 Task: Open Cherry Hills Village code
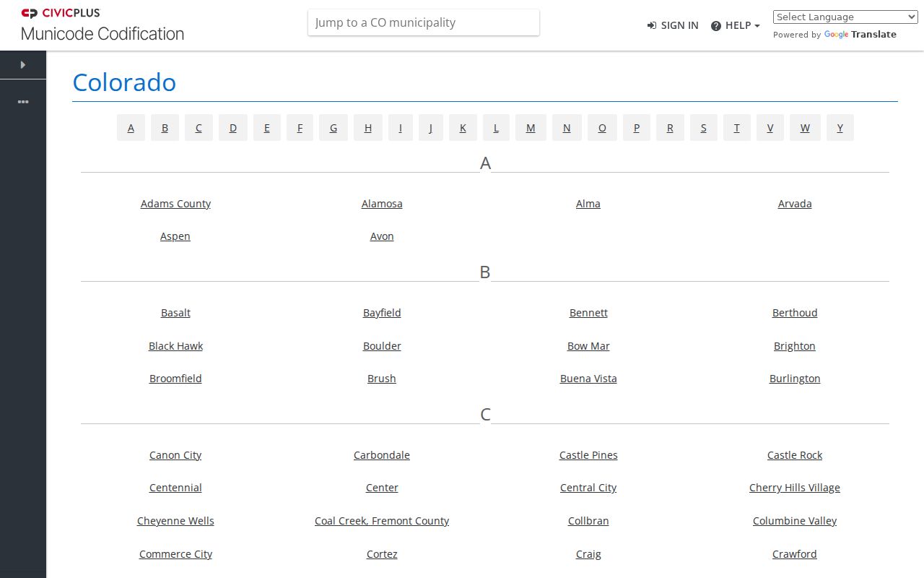795,488
